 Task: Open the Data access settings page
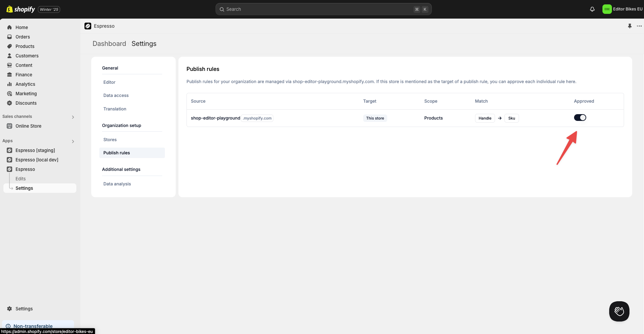coord(116,96)
